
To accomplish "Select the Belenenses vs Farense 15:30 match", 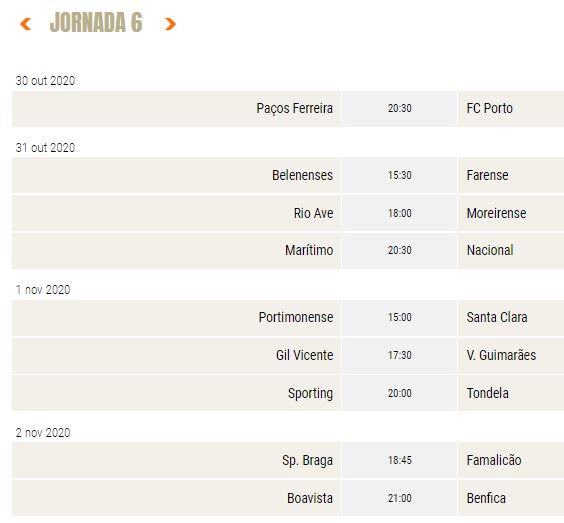I will click(x=399, y=175).
